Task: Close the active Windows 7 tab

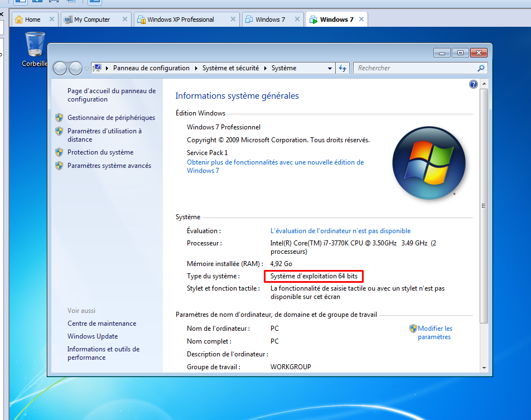Action: coord(361,20)
